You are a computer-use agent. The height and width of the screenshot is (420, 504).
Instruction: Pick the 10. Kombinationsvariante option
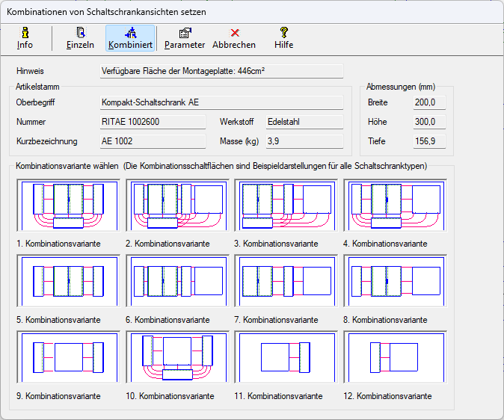177,358
